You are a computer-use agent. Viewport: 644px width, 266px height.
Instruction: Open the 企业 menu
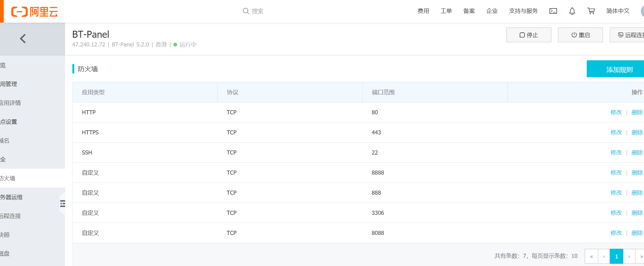[x=492, y=11]
